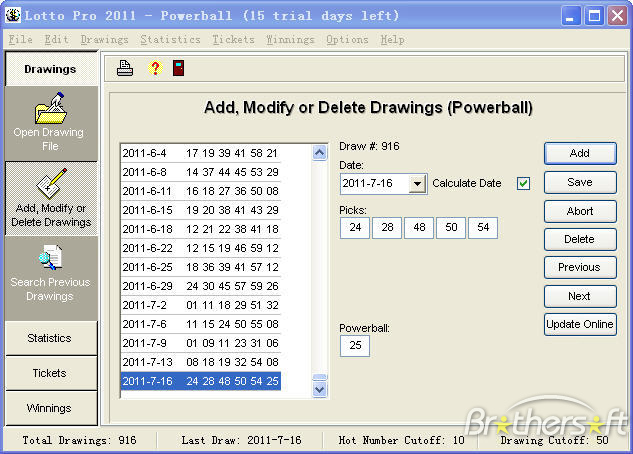Click the scrollbar thumb in drawings list
Screen dimensions: 633x454
(319, 377)
